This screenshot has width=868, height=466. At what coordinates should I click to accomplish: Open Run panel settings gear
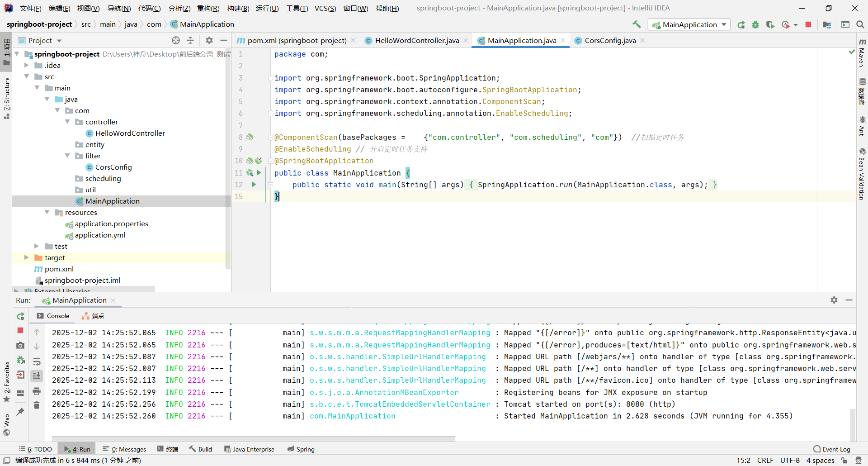coord(834,300)
